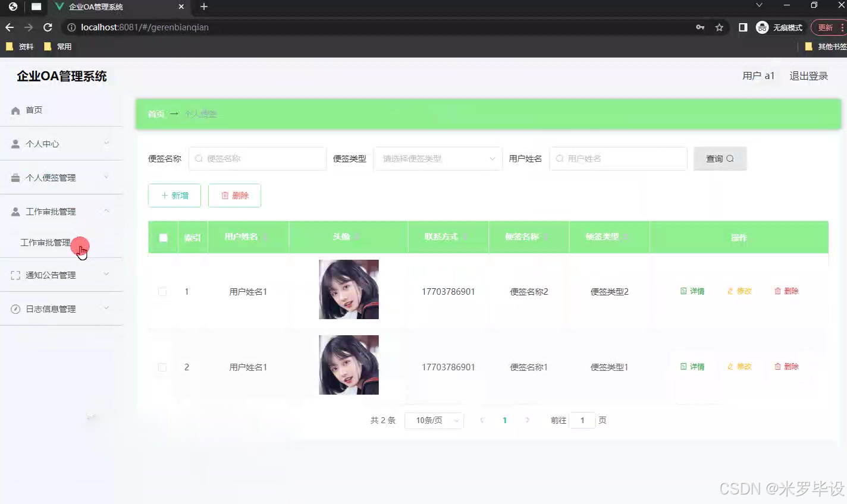This screenshot has height=504, width=847.
Task: Select the checkbox for row 1
Action: tap(162, 291)
